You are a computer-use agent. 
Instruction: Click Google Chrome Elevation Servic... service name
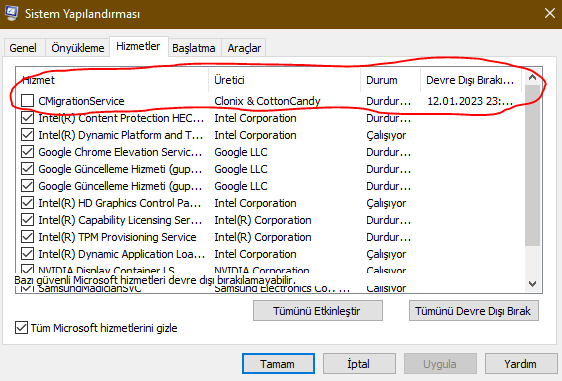point(120,152)
